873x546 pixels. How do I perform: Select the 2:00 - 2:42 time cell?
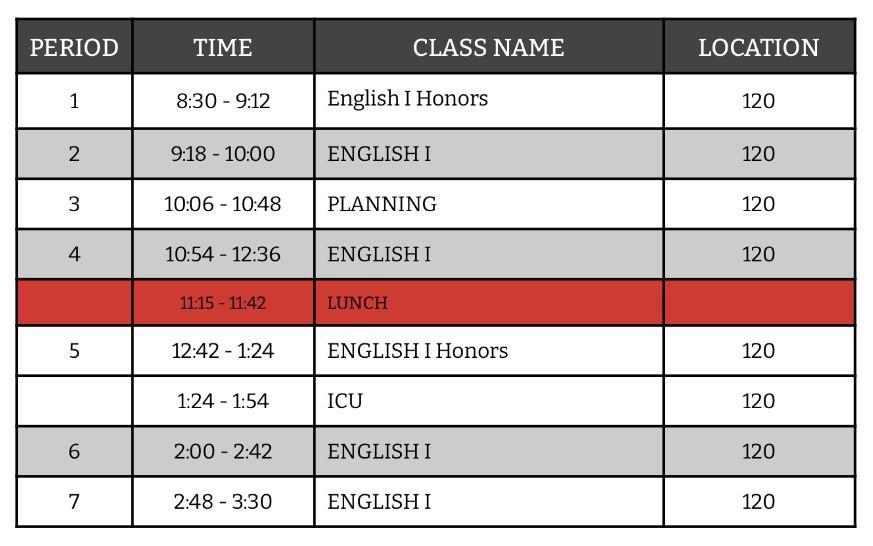(223, 451)
